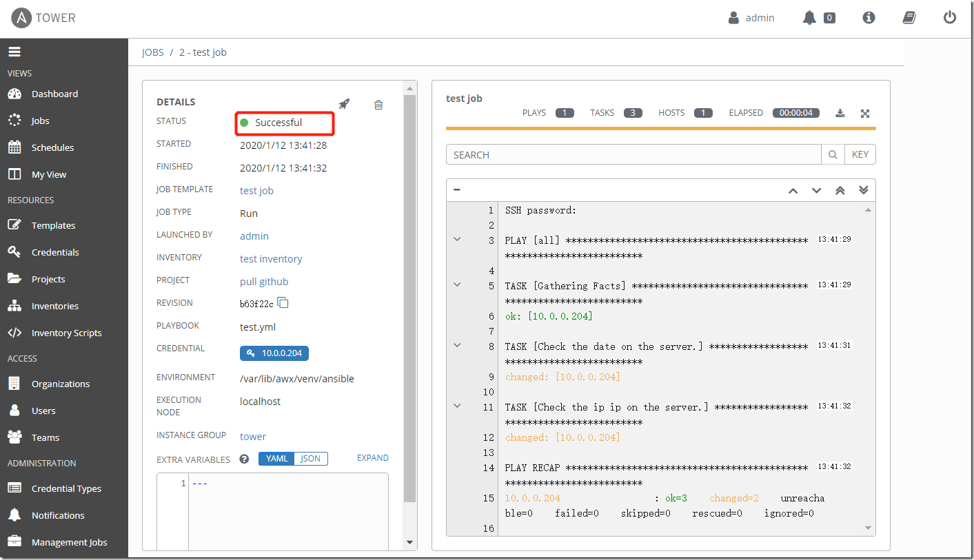This screenshot has width=974, height=560.
Task: Collapse the Check the date task
Action: click(x=457, y=345)
